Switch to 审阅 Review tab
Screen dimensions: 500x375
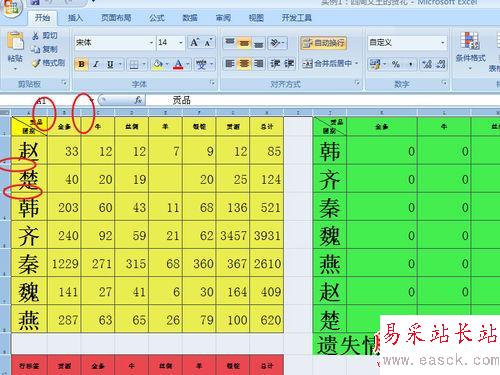pyautogui.click(x=223, y=18)
